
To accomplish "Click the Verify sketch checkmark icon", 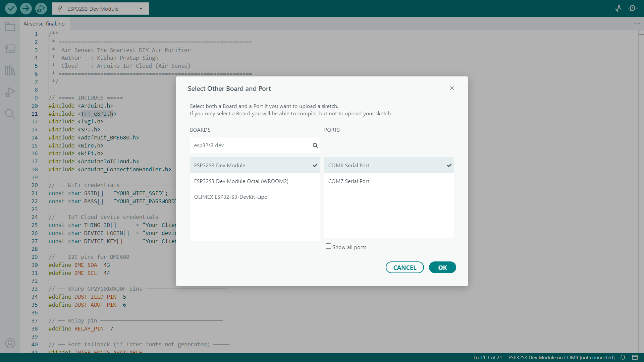I will 11,8.
